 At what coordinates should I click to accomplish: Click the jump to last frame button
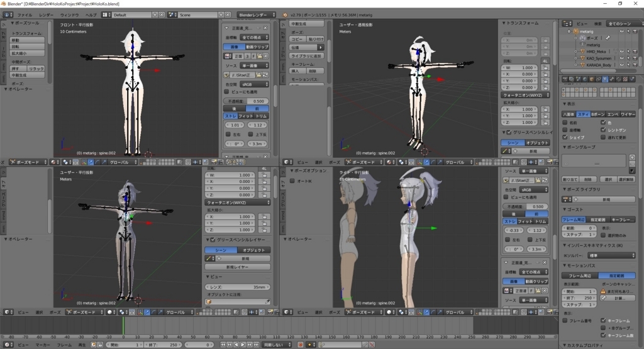[x=256, y=345]
